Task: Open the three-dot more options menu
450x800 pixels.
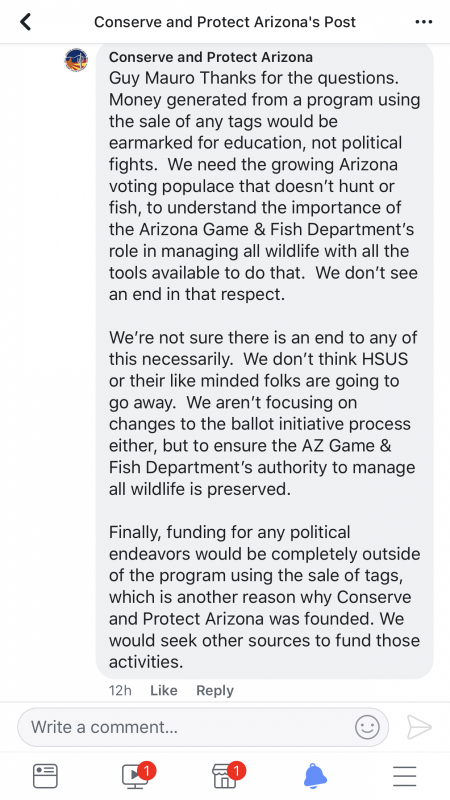Action: (x=423, y=22)
